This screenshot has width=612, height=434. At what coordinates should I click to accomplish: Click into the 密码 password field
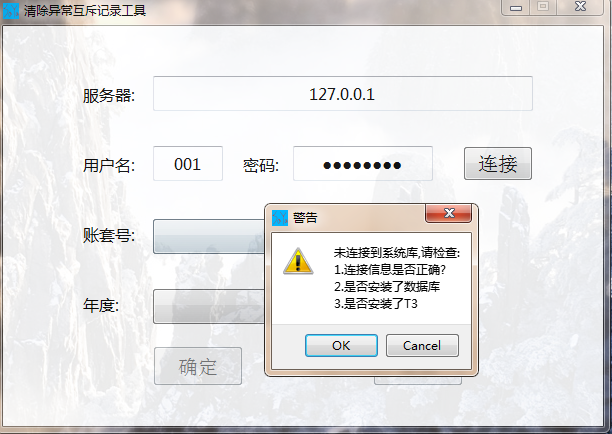(363, 164)
